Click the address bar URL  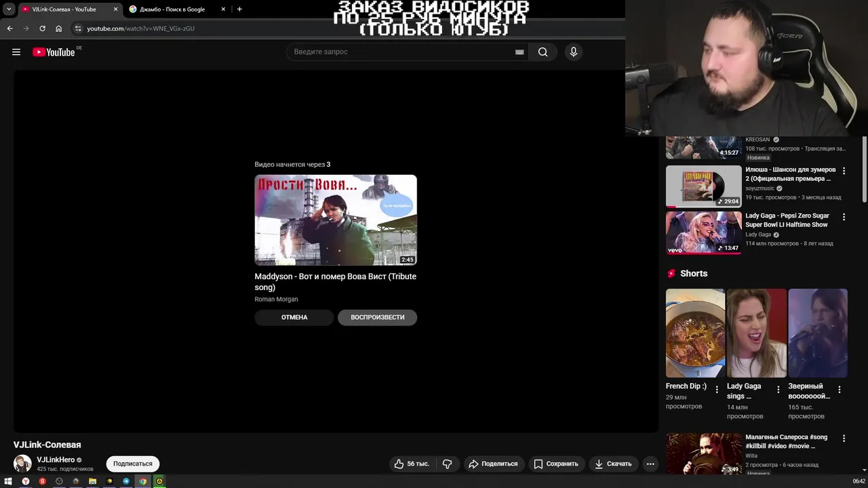140,28
